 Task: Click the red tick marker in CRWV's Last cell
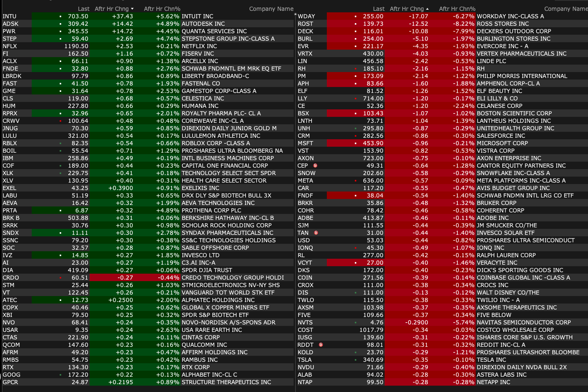60,121
